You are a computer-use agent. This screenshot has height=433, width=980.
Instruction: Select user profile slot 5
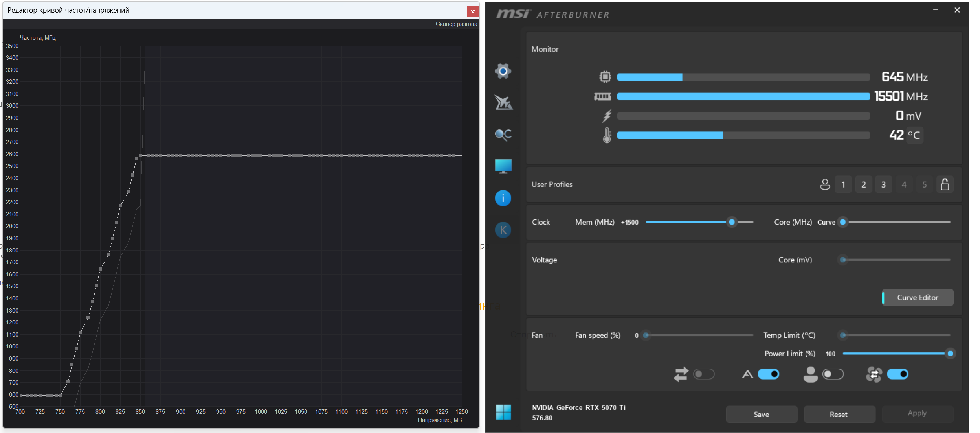[x=925, y=184]
